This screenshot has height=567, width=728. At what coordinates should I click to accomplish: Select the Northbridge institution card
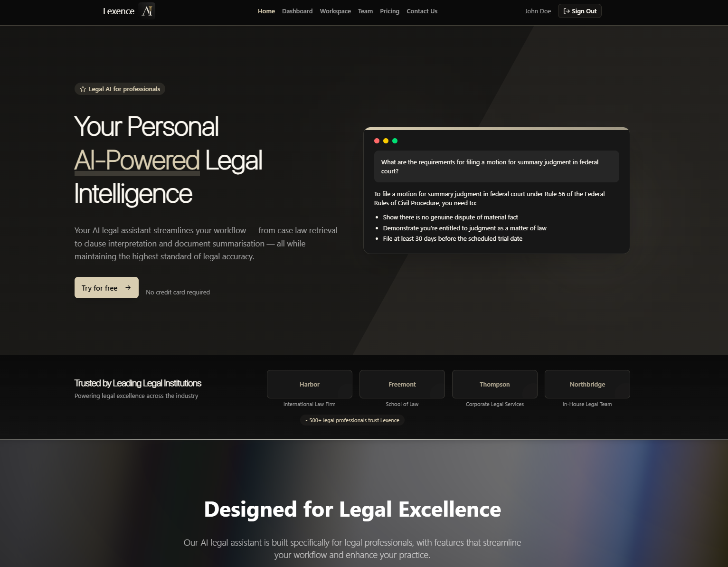point(587,384)
